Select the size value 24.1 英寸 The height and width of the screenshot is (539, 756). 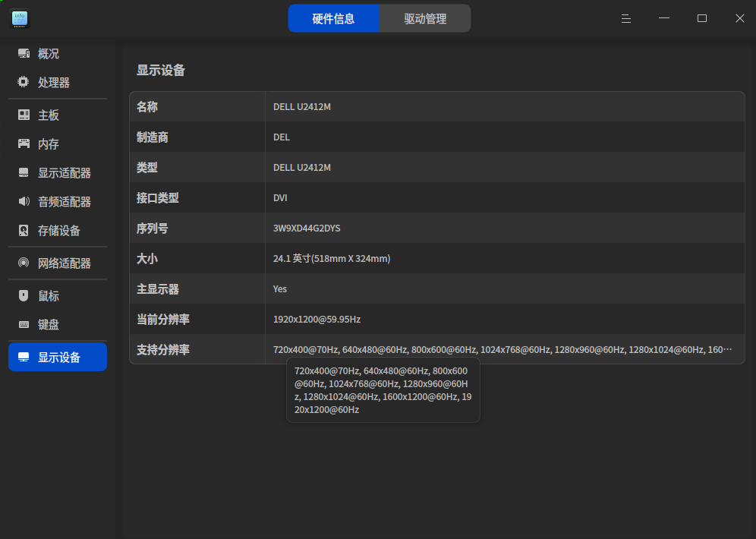[x=332, y=259]
